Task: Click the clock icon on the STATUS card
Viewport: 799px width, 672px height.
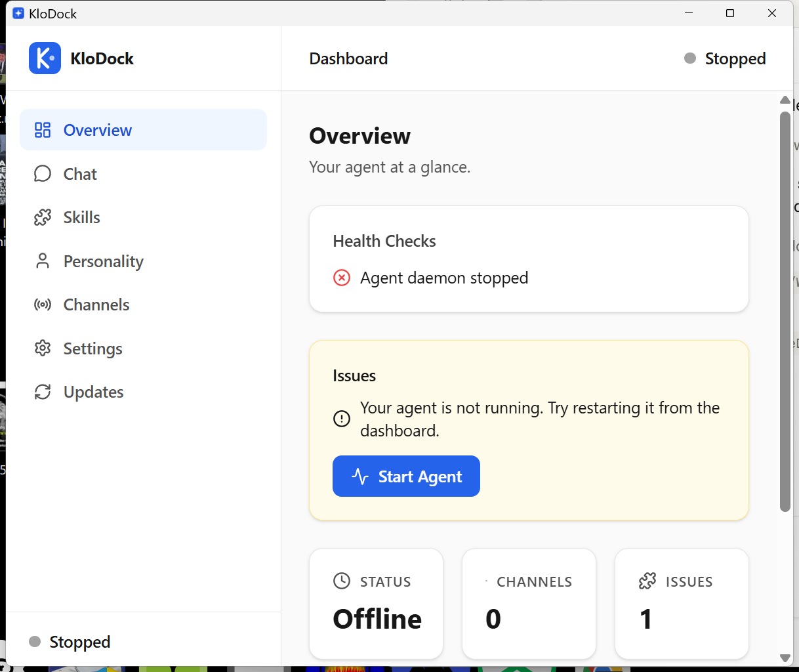Action: [341, 581]
